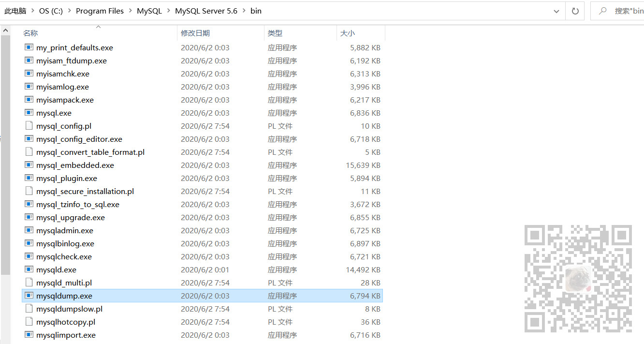This screenshot has width=644, height=344.
Task: Click the search magnifier icon
Action: 602,11
